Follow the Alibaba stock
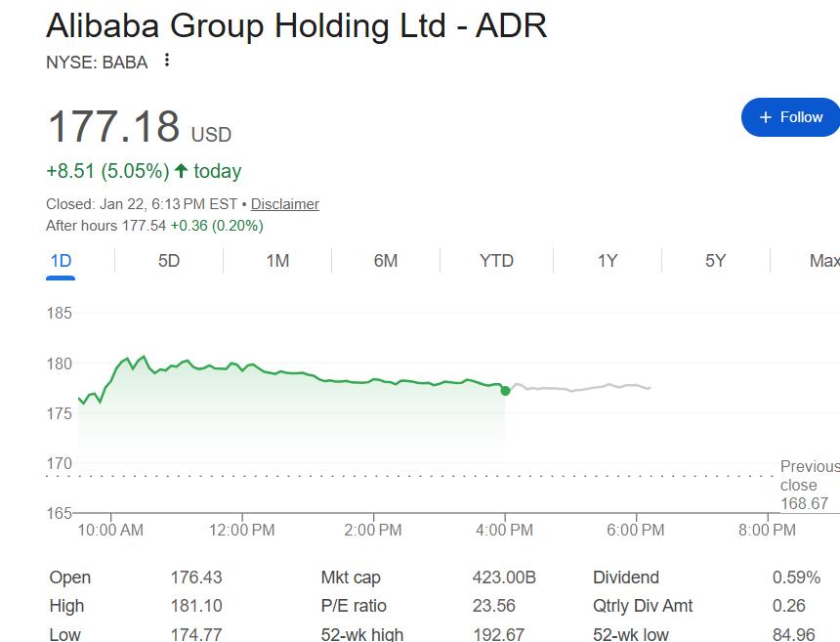Image resolution: width=840 pixels, height=642 pixels. tap(791, 117)
